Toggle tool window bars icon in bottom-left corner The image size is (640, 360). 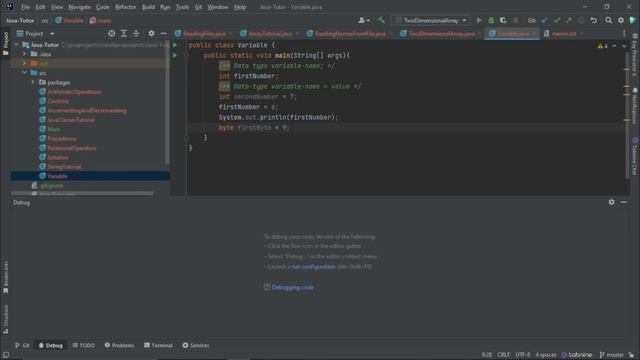click(x=5, y=355)
